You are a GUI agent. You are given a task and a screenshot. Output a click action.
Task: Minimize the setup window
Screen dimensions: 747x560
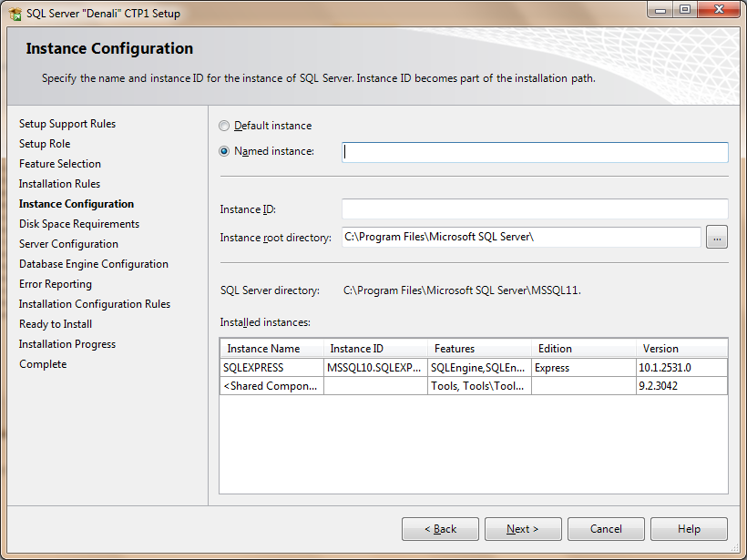[x=660, y=10]
